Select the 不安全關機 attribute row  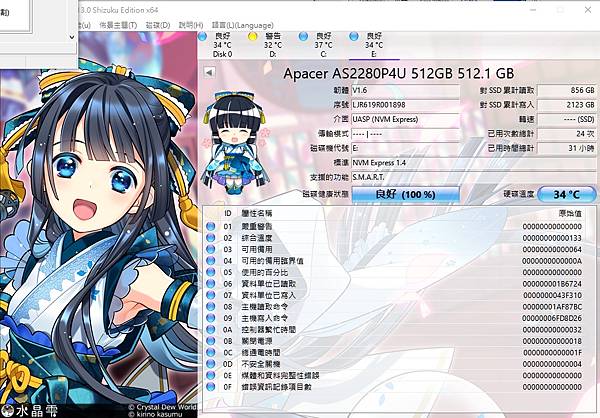398,364
